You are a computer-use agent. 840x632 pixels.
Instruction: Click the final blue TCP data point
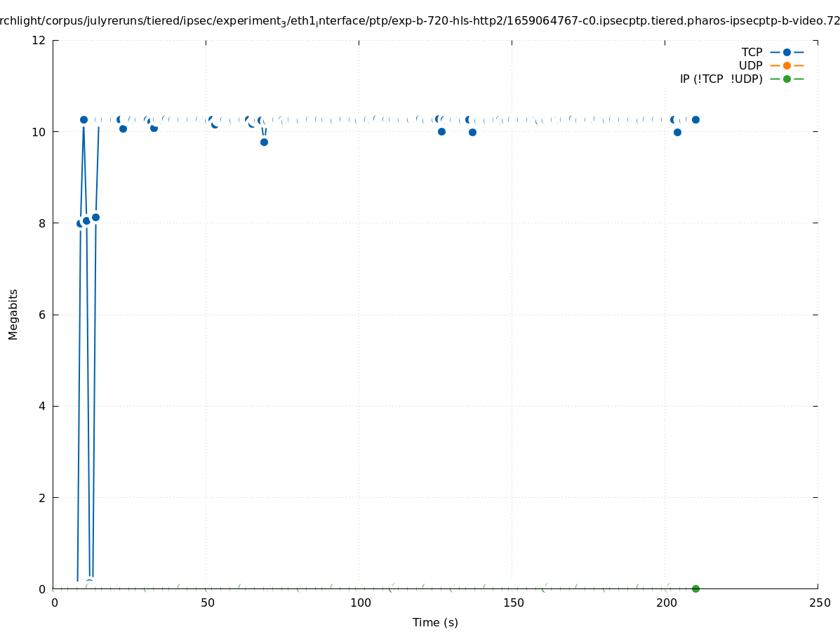695,119
